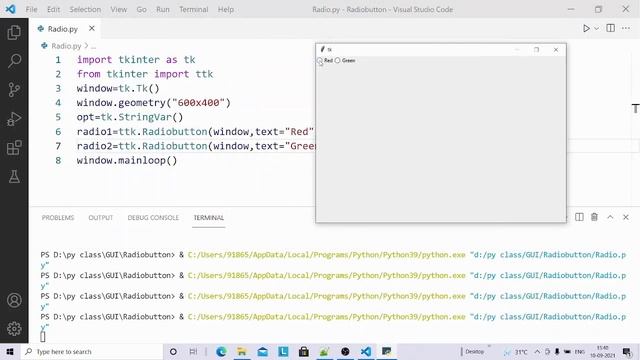Click the Desktop toolbar on taskbar

click(x=475, y=351)
